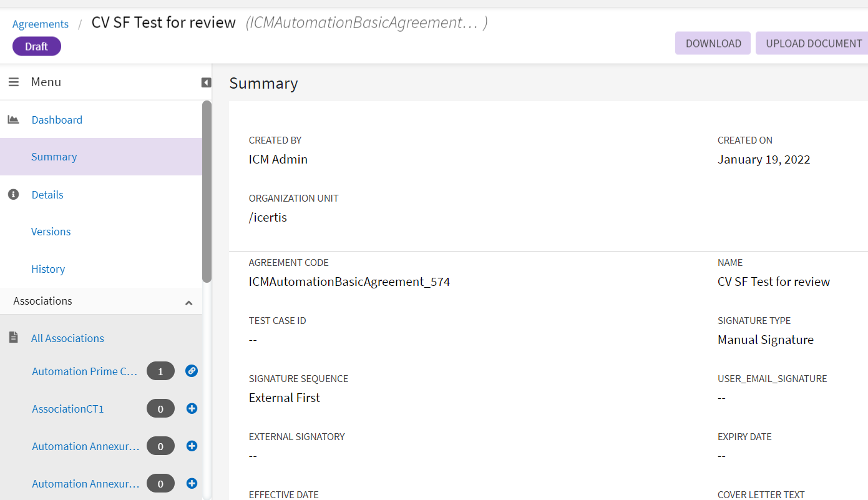Collapse the Associations section chevron
This screenshot has height=500, width=868.
coord(188,303)
